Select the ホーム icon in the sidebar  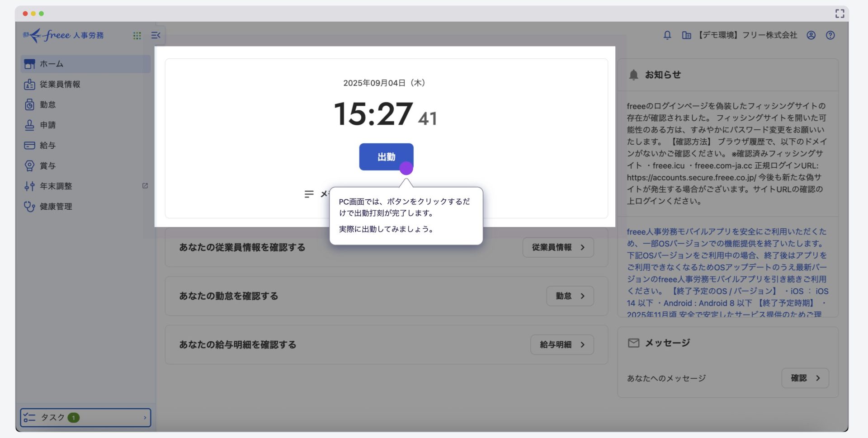29,64
